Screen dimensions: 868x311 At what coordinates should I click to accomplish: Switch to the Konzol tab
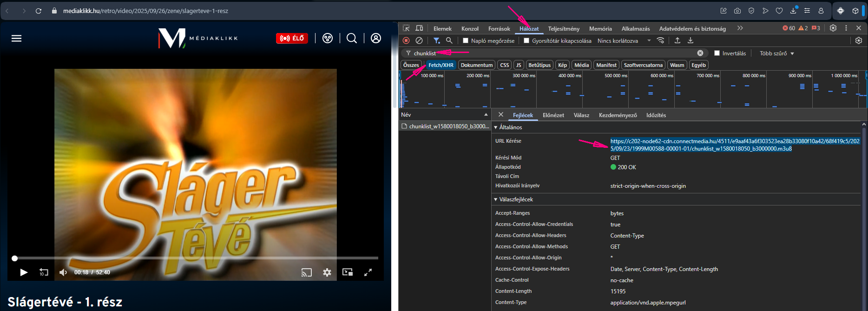[470, 29]
